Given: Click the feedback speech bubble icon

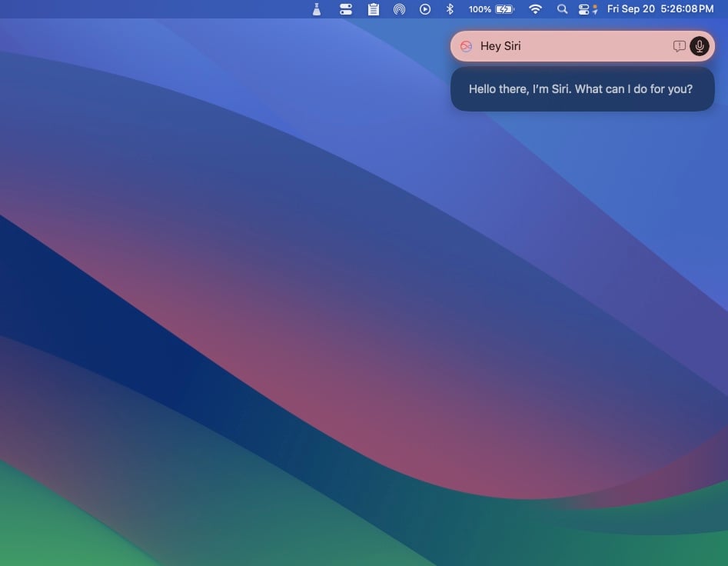Looking at the screenshot, I should 679,46.
